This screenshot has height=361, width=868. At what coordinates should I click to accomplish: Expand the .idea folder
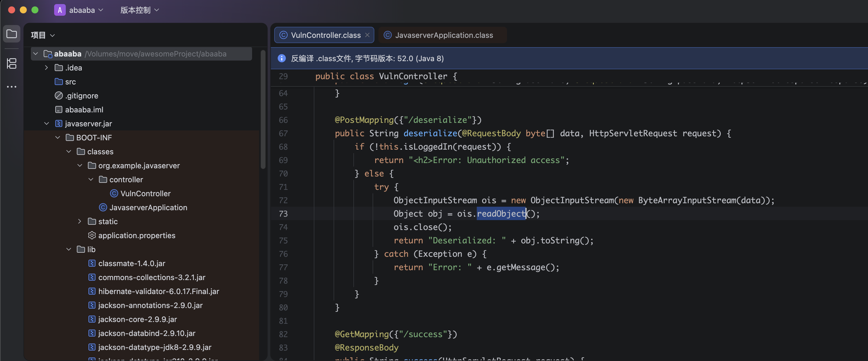click(47, 68)
